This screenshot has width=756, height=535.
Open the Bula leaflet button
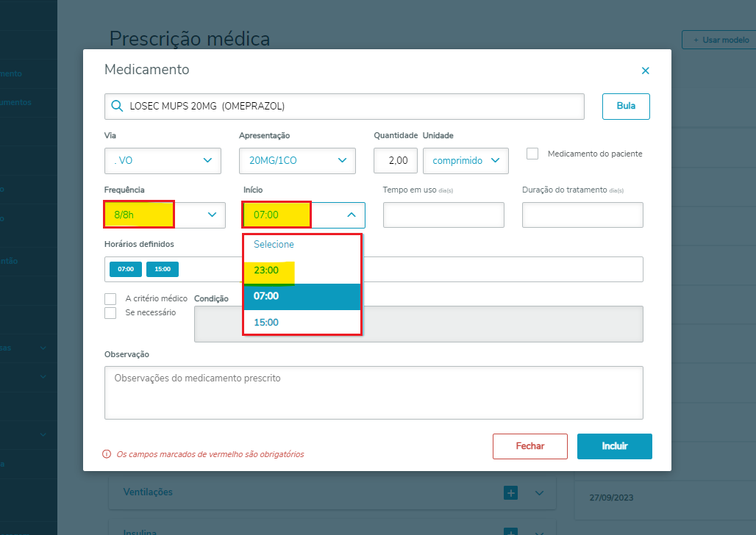click(x=626, y=106)
